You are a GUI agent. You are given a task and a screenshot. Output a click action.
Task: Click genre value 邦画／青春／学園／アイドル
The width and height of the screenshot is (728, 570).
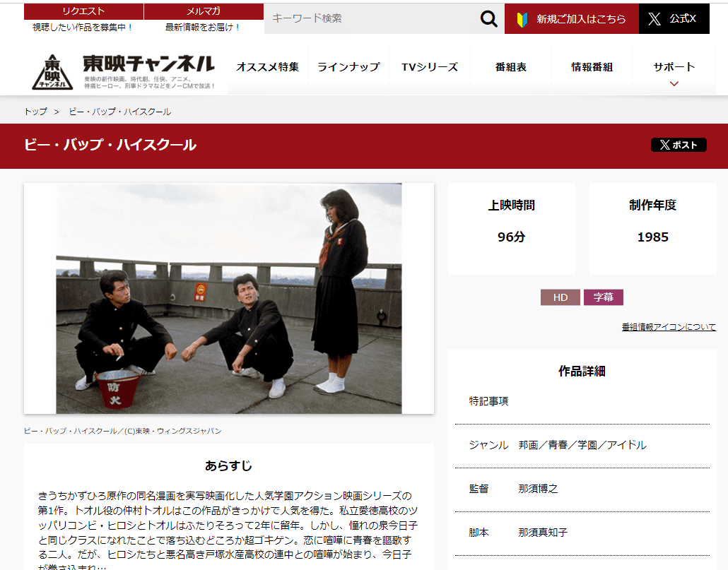[582, 445]
